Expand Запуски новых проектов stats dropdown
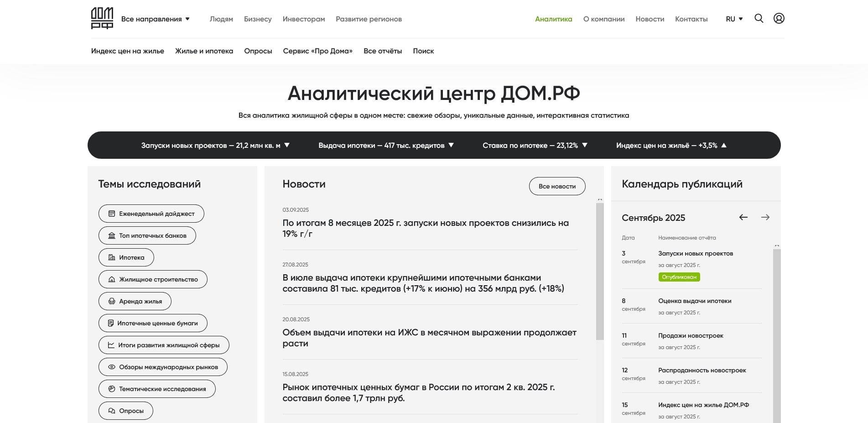Image resolution: width=868 pixels, height=423 pixels. click(x=287, y=145)
